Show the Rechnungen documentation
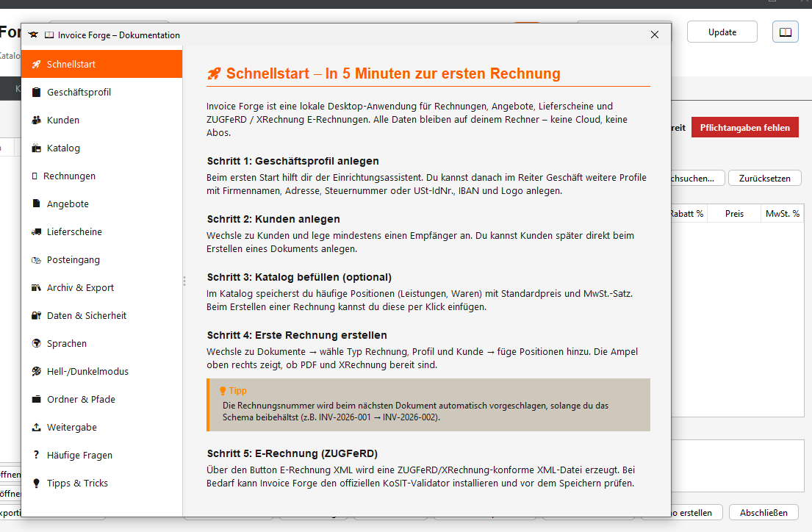 coord(102,176)
